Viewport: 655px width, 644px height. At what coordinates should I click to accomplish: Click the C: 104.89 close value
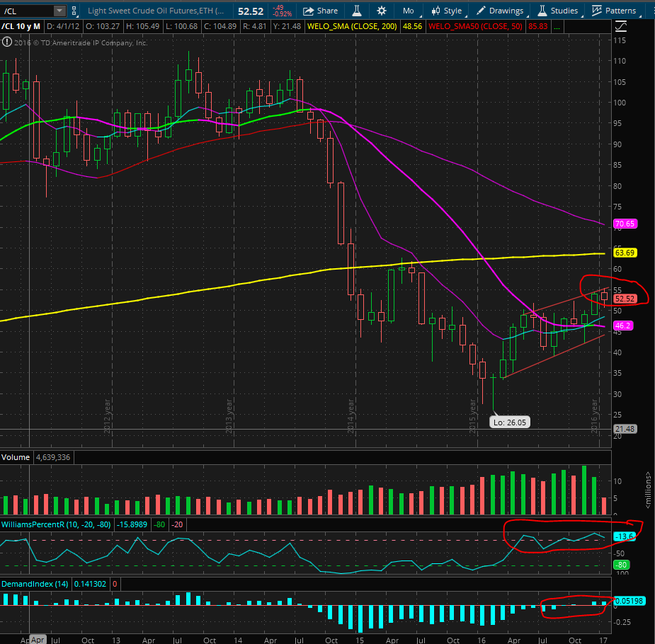(220, 26)
